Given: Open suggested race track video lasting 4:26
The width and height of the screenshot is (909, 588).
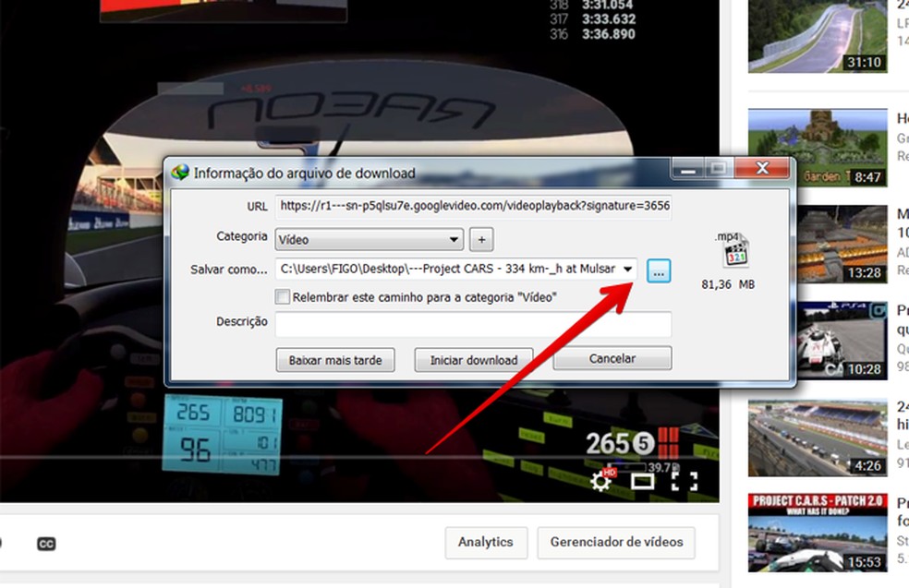Looking at the screenshot, I should click(818, 438).
